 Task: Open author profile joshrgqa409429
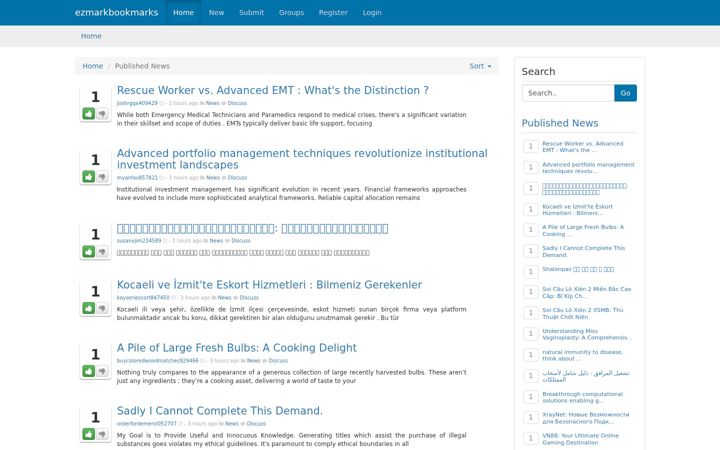(137, 103)
